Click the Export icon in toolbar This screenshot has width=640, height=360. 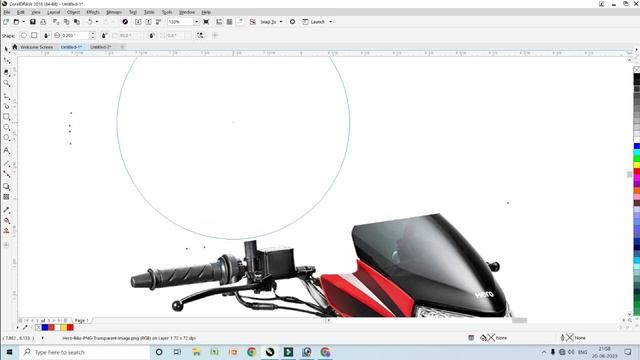pos(149,22)
